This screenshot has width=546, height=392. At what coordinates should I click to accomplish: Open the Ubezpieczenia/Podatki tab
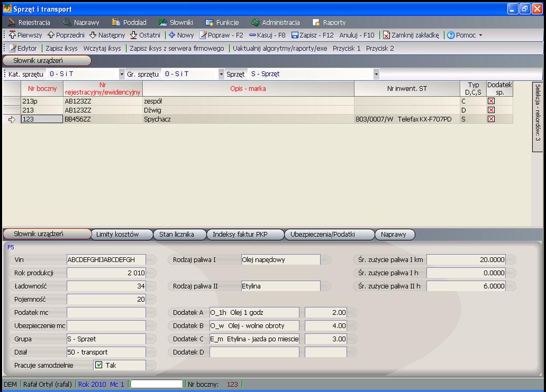[330, 234]
